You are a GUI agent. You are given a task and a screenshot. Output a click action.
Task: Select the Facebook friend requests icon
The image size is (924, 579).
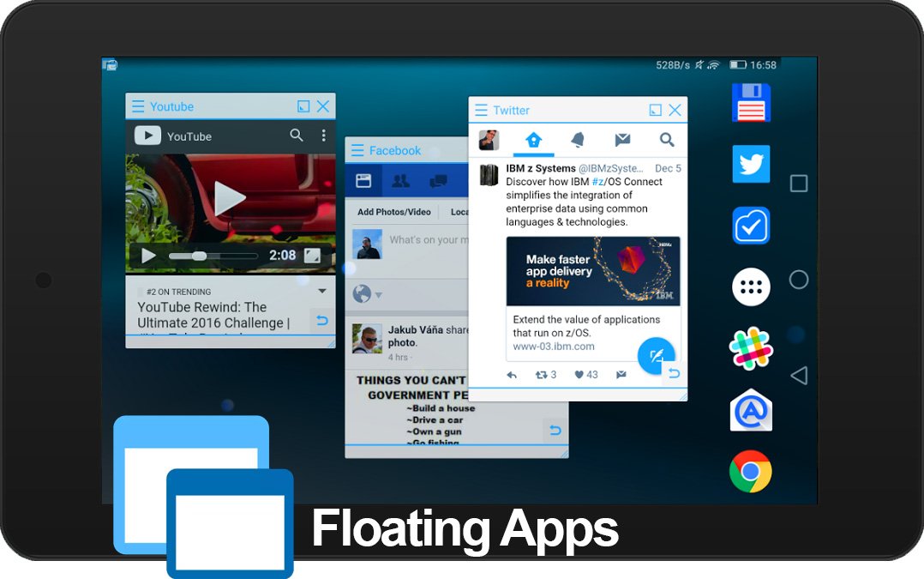pos(400,180)
